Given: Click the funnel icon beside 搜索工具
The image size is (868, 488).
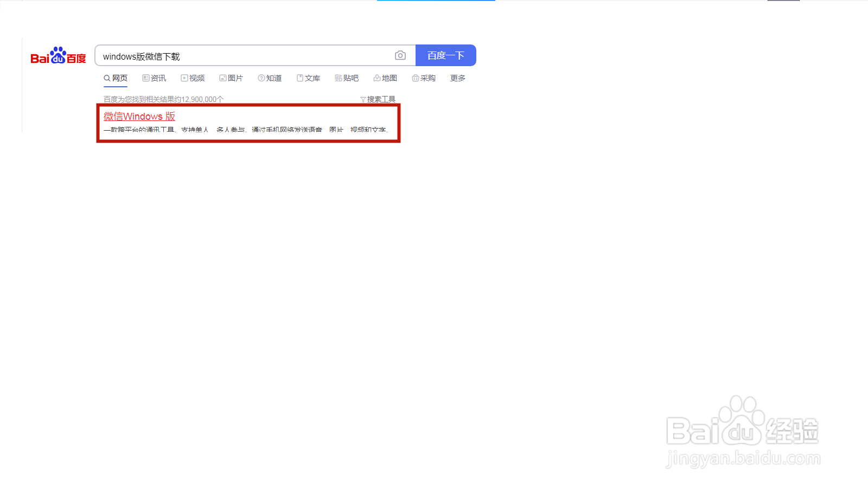Looking at the screenshot, I should [x=363, y=100].
